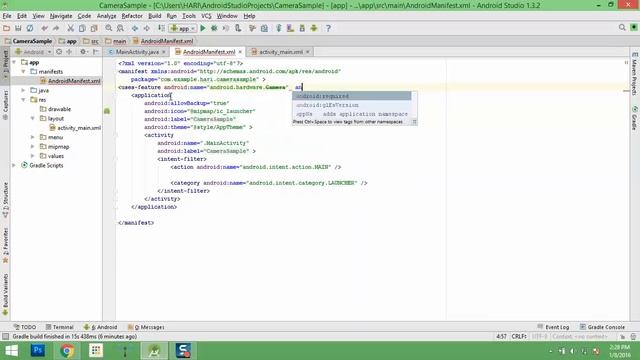Click the Debug app bug icon
This screenshot has width=640, height=360.
pos(214,28)
